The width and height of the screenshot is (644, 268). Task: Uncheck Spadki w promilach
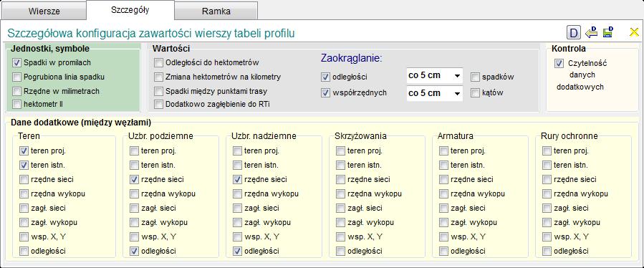[16, 63]
